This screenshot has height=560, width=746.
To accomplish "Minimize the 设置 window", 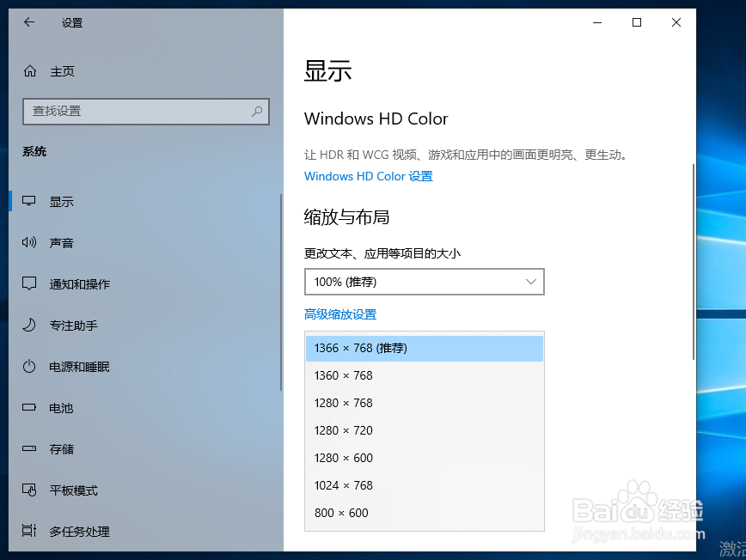I will point(597,22).
